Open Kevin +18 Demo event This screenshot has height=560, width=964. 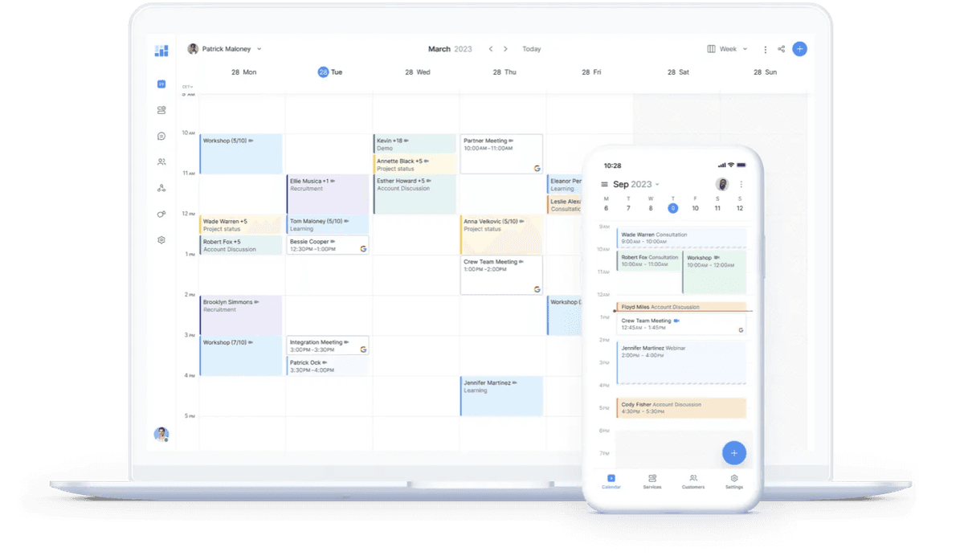[x=415, y=144]
